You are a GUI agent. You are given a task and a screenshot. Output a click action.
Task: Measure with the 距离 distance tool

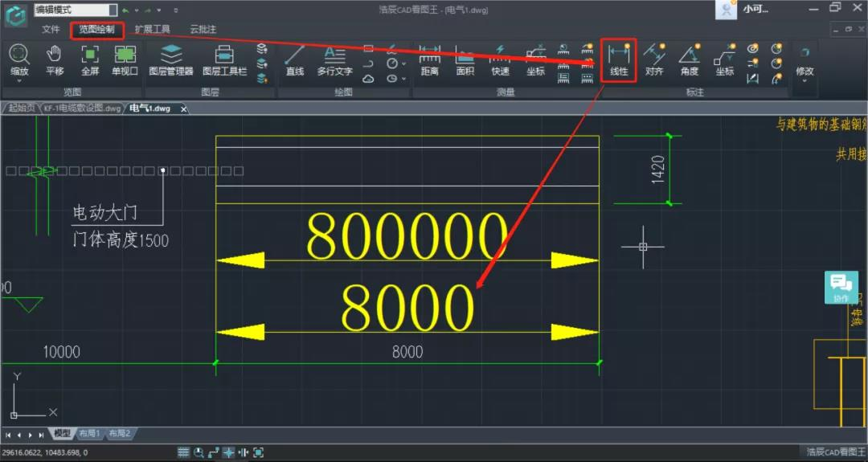429,59
